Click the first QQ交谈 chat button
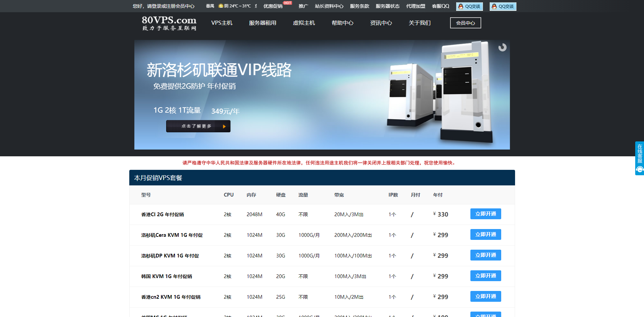Screen dimensions: 644x317 (x=469, y=6)
